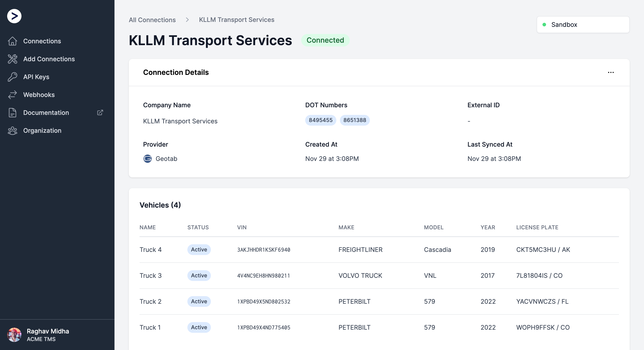Click the Documentation page icon
Image resolution: width=644 pixels, height=350 pixels.
pos(12,113)
